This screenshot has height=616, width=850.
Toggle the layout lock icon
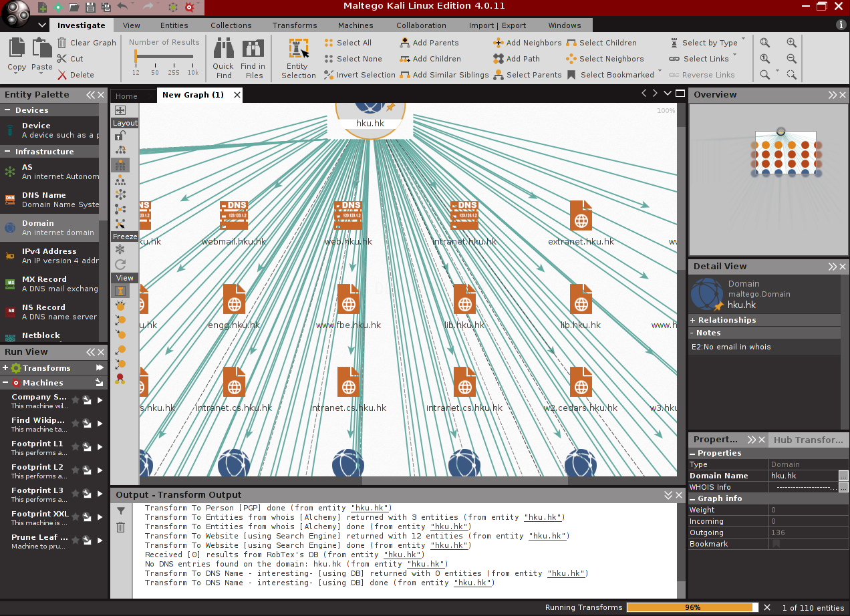tap(120, 136)
